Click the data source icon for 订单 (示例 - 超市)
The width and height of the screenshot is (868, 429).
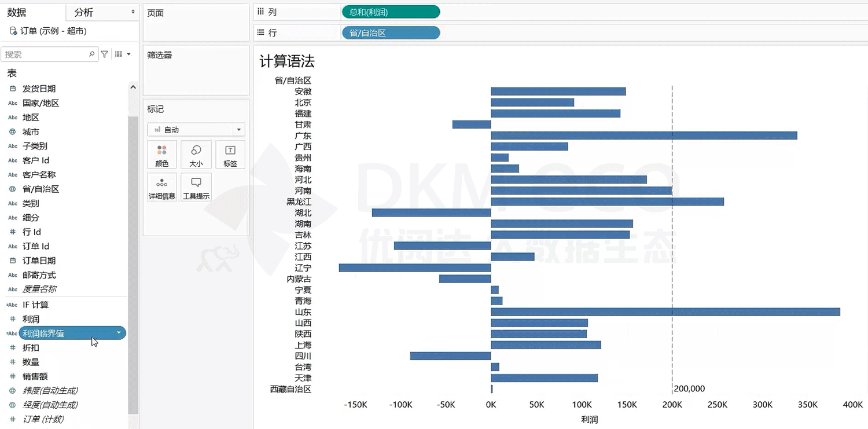[13, 31]
